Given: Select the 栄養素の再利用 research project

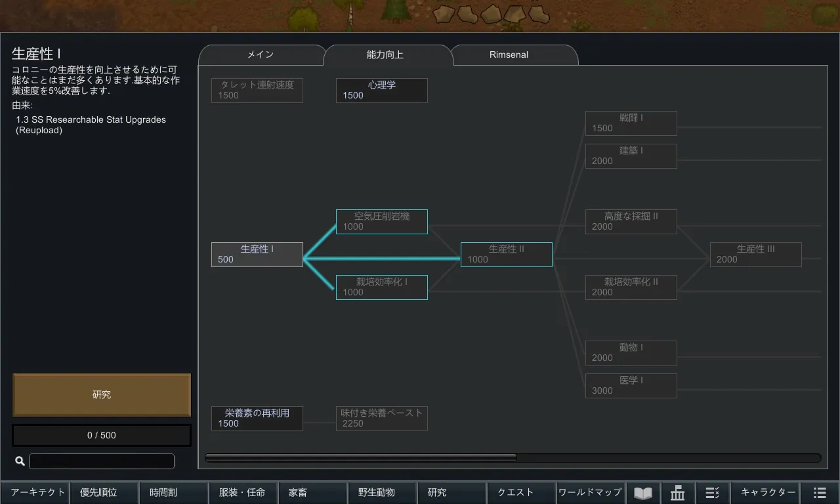Looking at the screenshot, I should [257, 419].
